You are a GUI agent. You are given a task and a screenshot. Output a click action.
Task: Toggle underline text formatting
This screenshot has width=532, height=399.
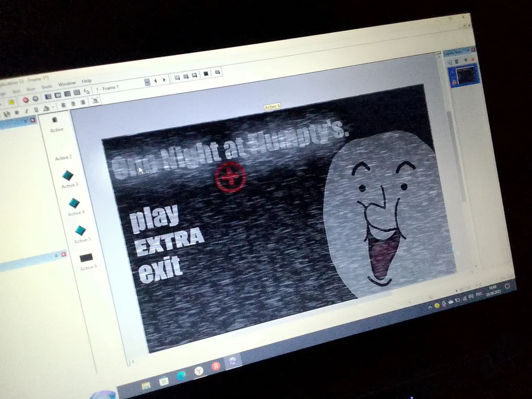(x=35, y=109)
